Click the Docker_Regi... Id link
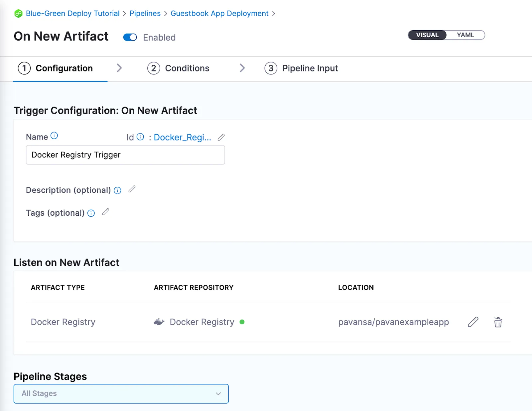The height and width of the screenshot is (411, 532). pyautogui.click(x=182, y=137)
